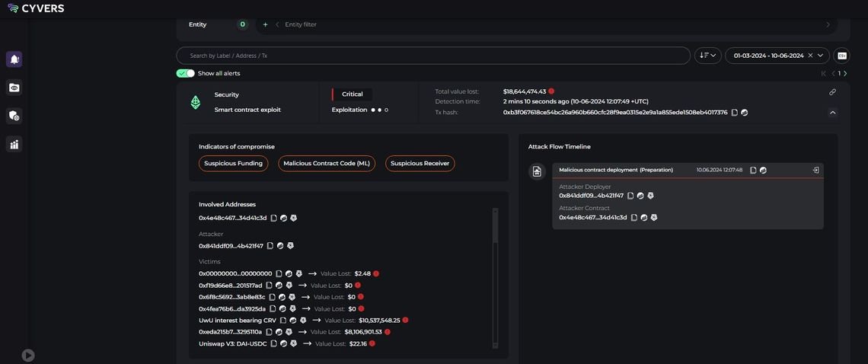Click Smart contract exploit label
The image size is (868, 364).
(247, 110)
